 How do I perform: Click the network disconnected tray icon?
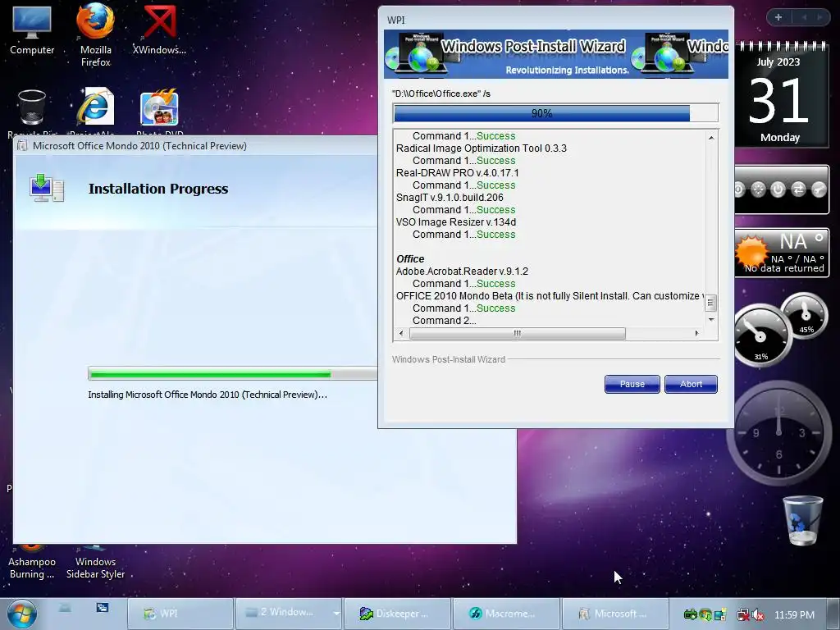pyautogui.click(x=743, y=615)
